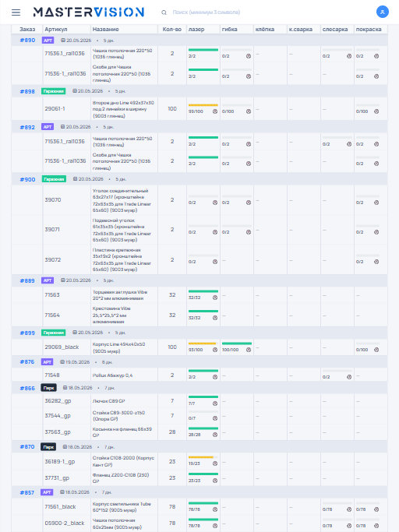Click the Парк tag on order #870

(48, 447)
